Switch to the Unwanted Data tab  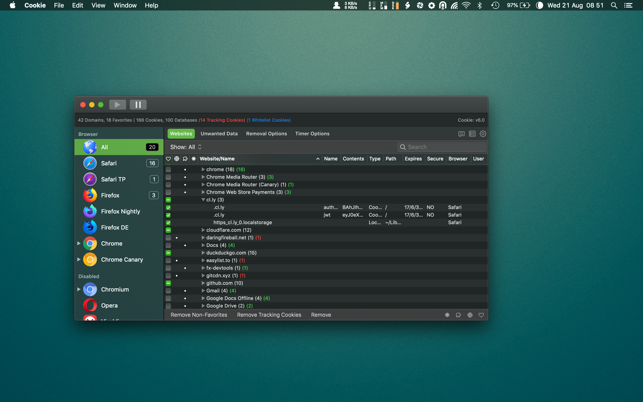[219, 134]
